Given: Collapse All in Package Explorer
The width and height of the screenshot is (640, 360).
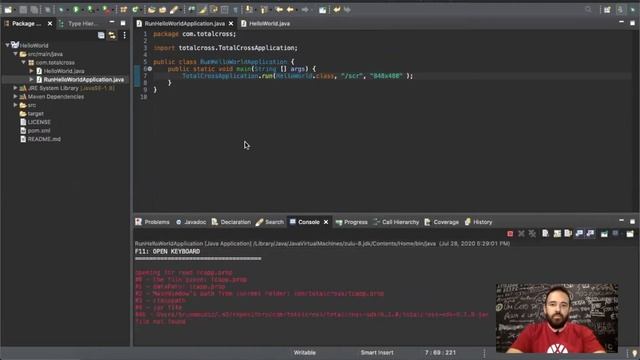Looking at the screenshot, I should coord(101,36).
